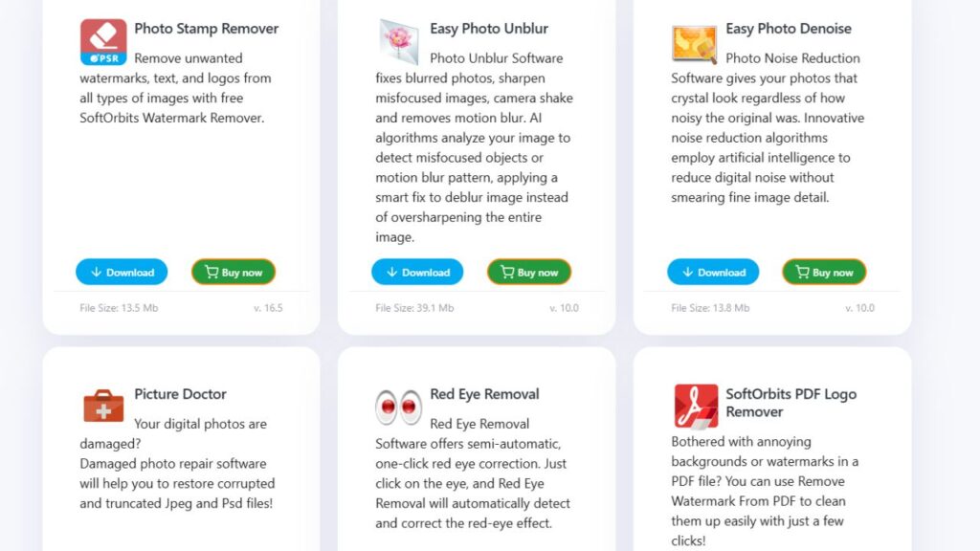Viewport: 980px width, 551px height.
Task: Click the Easy Photo Unblur file size text
Action: [x=414, y=308]
